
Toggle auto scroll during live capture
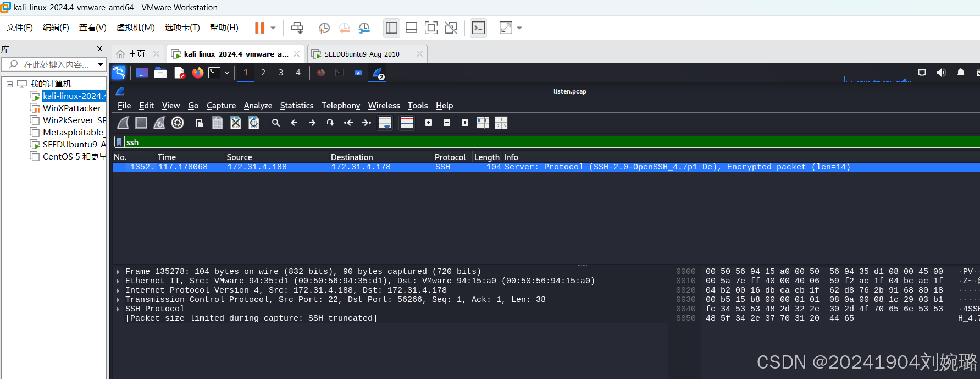click(385, 123)
